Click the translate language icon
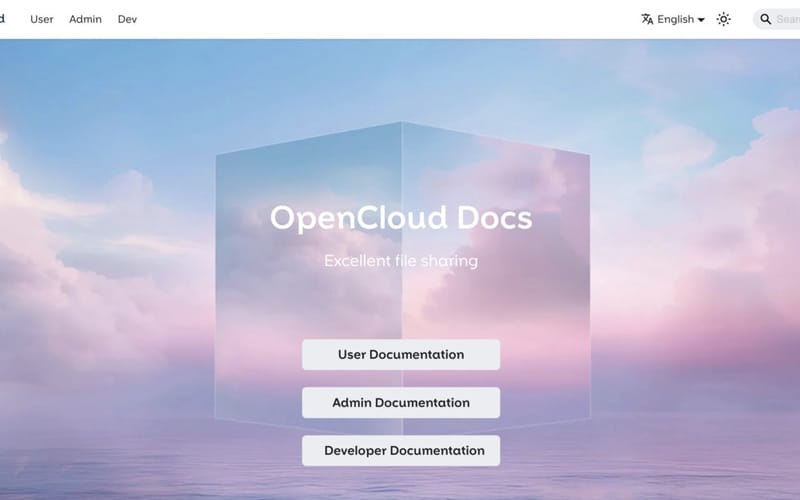800x500 pixels. 647,19
